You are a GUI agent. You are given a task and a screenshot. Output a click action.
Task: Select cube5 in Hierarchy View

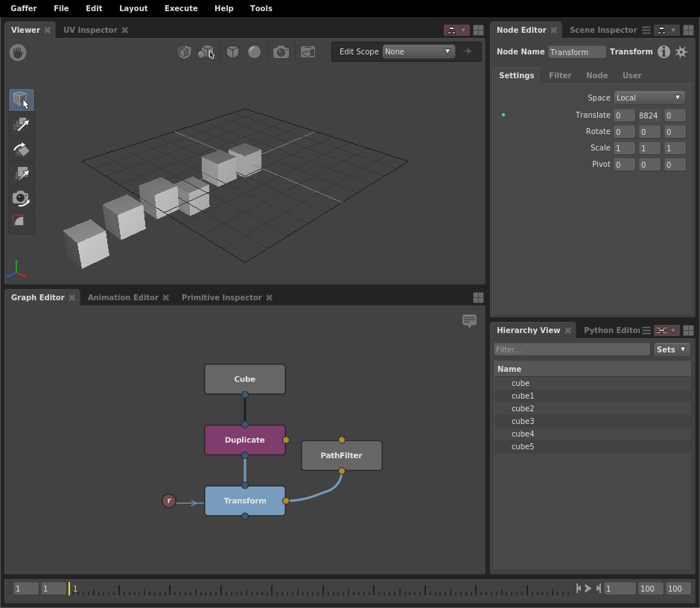(593, 447)
